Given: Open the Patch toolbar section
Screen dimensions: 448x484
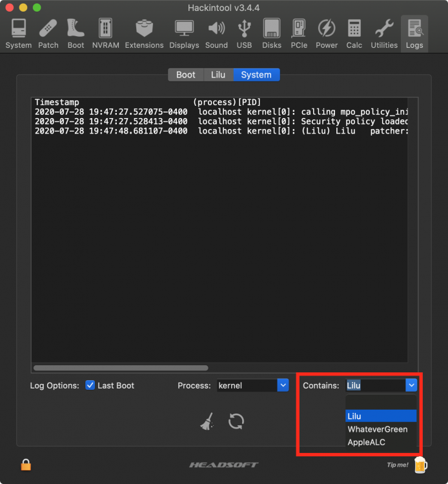Looking at the screenshot, I should 48,34.
